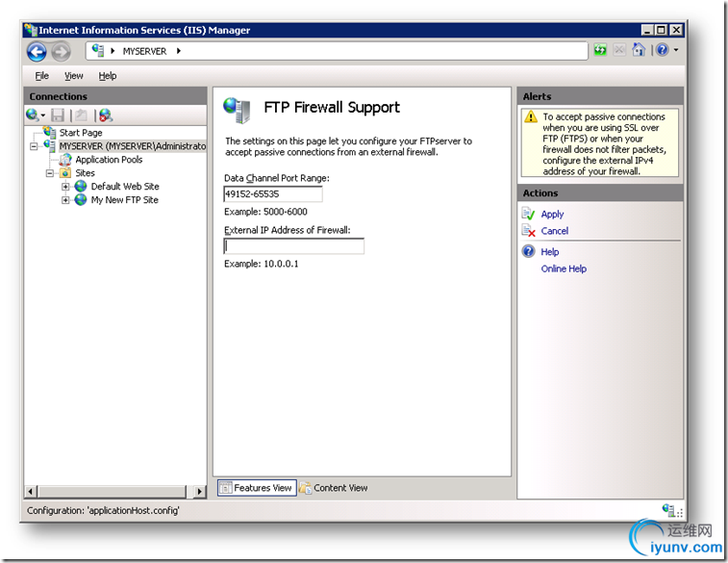
Task: Click the Up folder icon in Connections
Action: (81, 115)
